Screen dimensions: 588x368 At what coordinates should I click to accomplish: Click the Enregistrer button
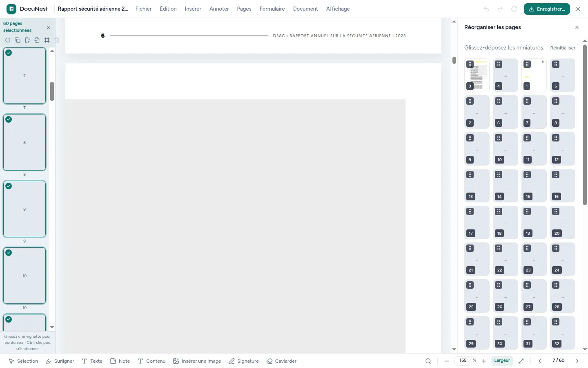(547, 9)
